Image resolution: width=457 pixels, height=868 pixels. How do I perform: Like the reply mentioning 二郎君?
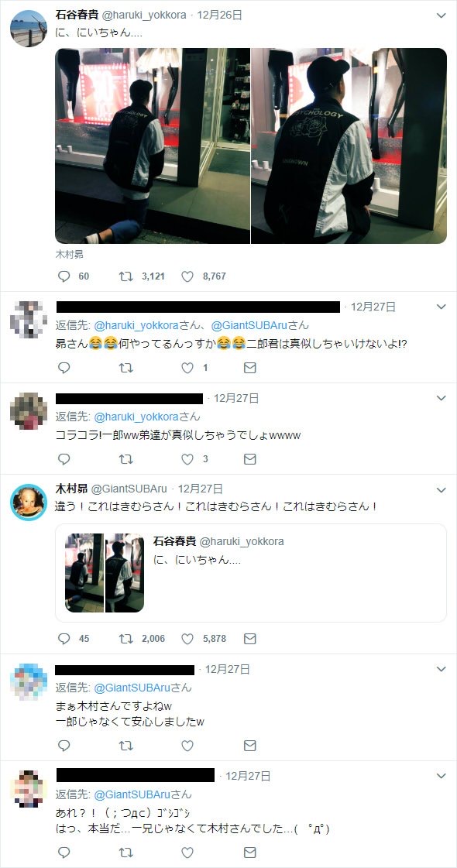tap(187, 367)
